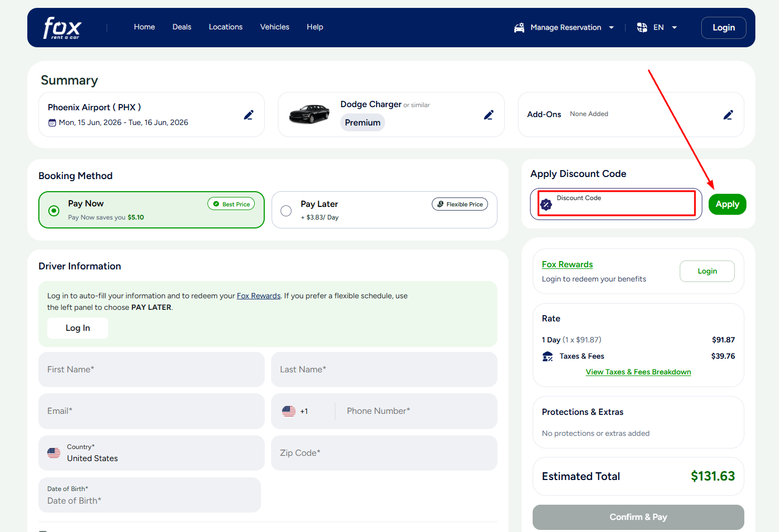
Task: Select the Pay Now radio button
Action: pos(54,211)
